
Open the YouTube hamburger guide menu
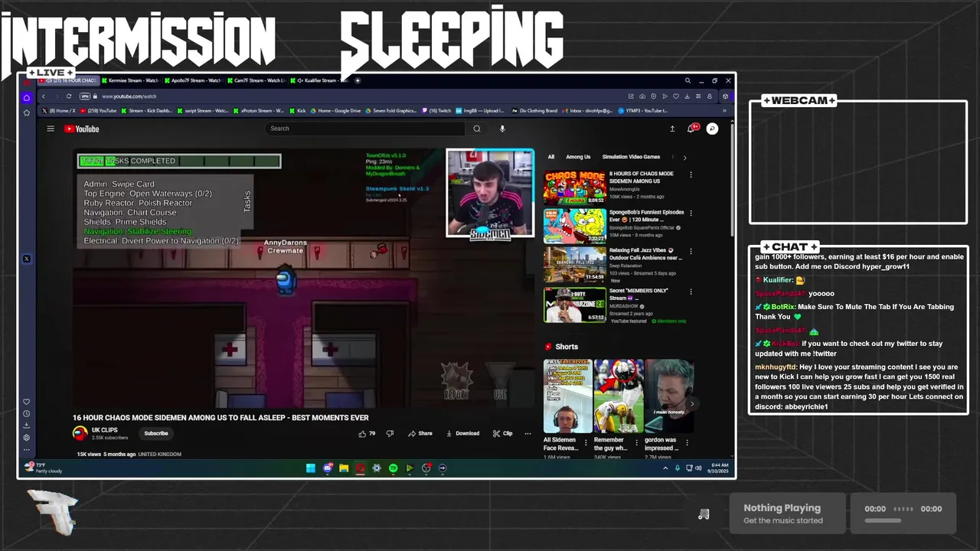(51, 129)
